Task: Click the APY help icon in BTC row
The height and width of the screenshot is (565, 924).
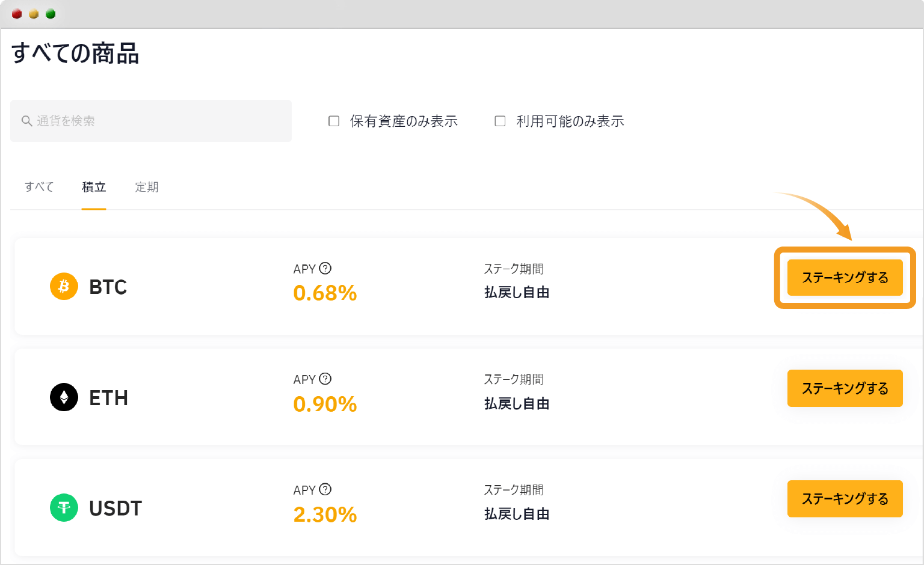Action: coord(325,268)
